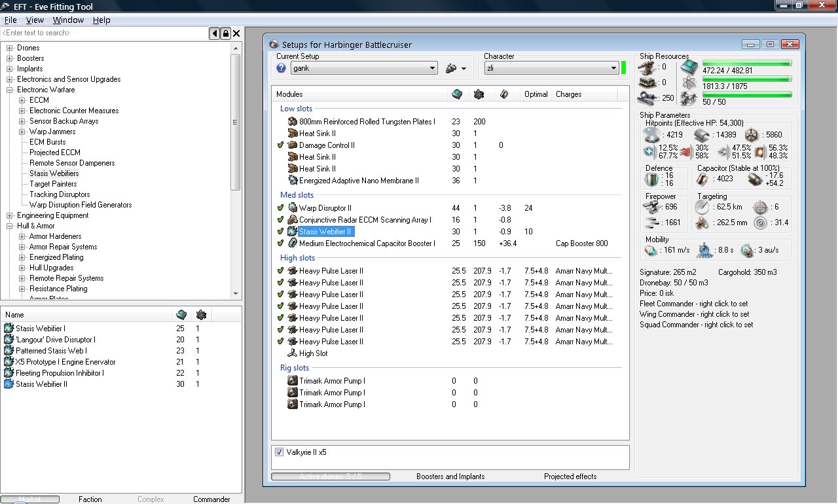Click the Warp Disruptor II module icon
Image resolution: width=838 pixels, height=504 pixels.
point(293,208)
